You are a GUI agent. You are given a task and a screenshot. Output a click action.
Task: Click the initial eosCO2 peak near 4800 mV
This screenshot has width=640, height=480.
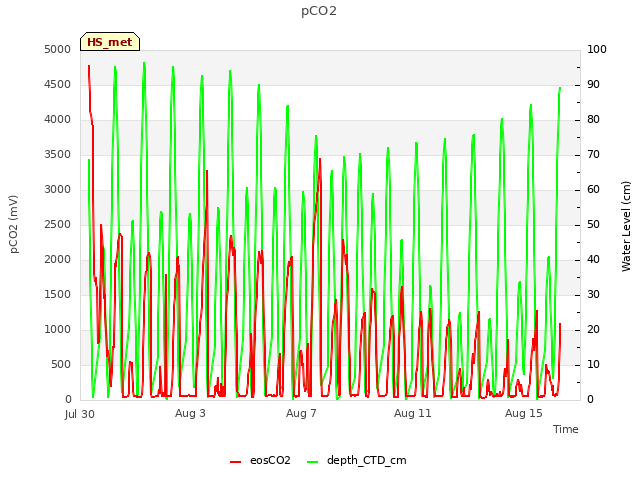pyautogui.click(x=89, y=66)
